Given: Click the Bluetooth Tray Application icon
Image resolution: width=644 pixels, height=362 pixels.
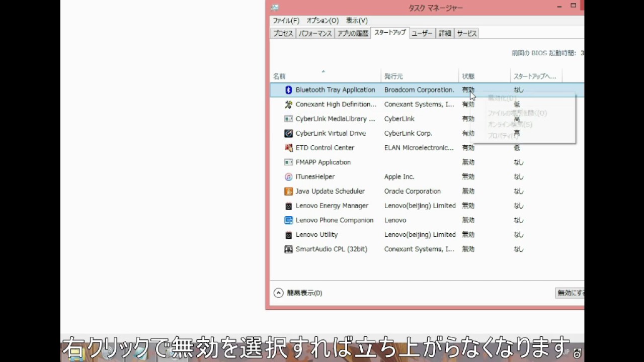Looking at the screenshot, I should [x=288, y=90].
